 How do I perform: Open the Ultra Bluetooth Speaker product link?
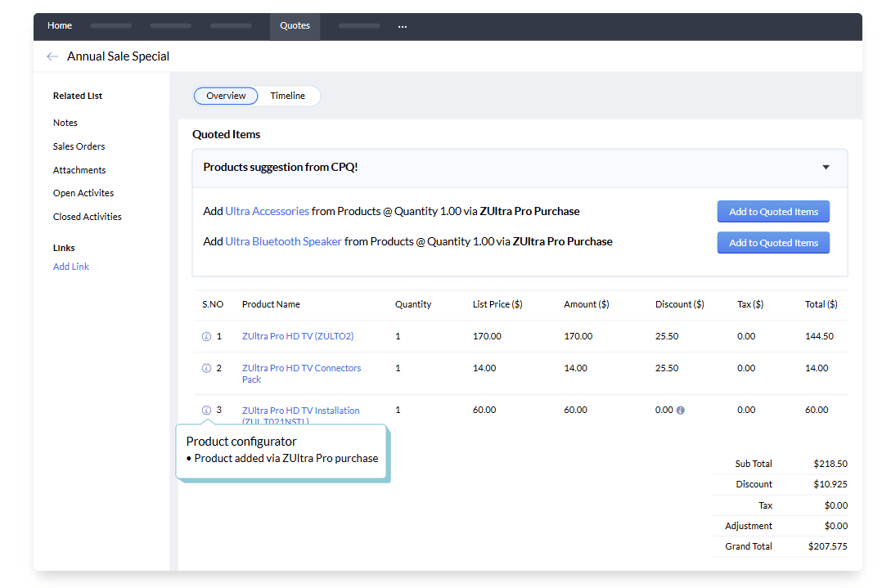(283, 242)
